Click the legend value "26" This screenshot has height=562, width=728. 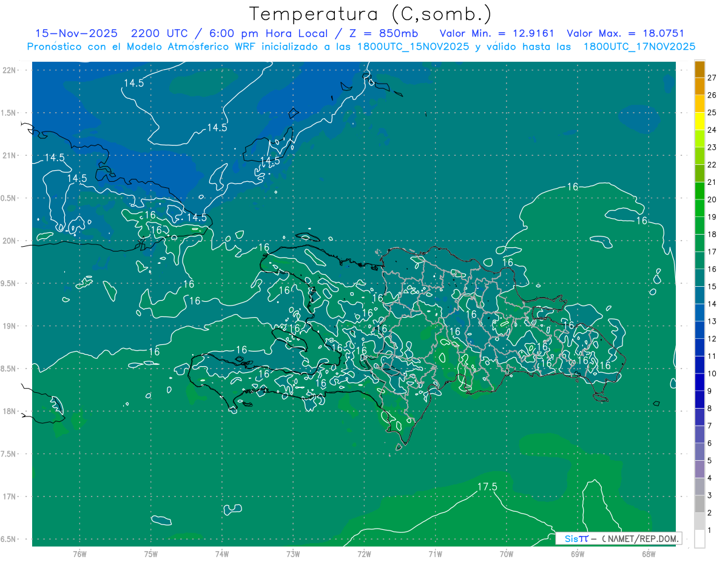pos(712,95)
